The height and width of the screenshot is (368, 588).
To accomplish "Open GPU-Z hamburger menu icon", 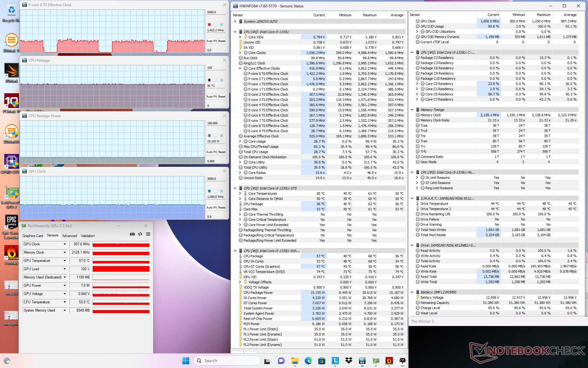I will click(x=148, y=234).
